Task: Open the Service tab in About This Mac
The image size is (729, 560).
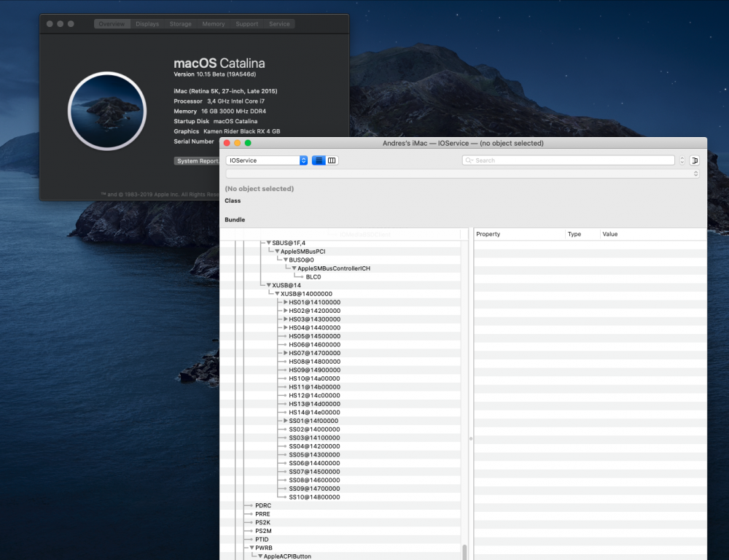Action: tap(279, 24)
